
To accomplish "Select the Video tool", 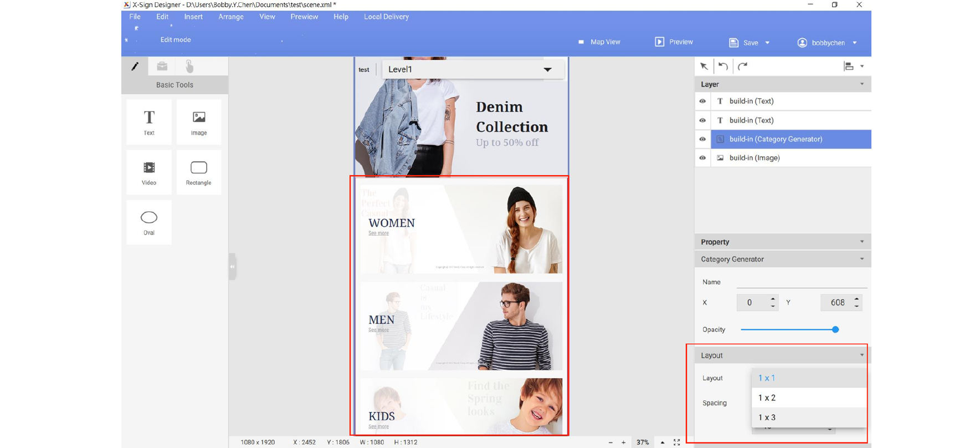I will point(149,172).
